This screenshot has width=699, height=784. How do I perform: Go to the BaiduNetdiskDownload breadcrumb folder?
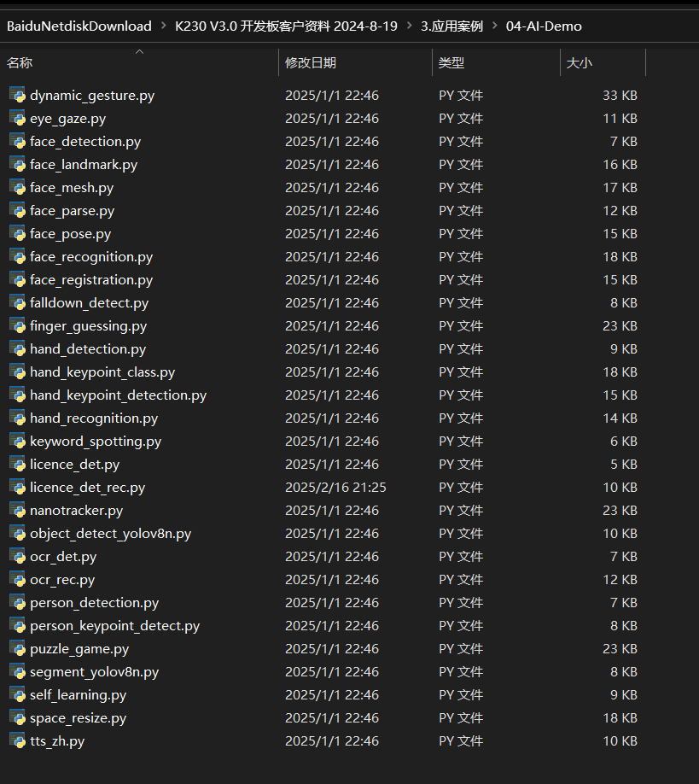pyautogui.click(x=79, y=26)
